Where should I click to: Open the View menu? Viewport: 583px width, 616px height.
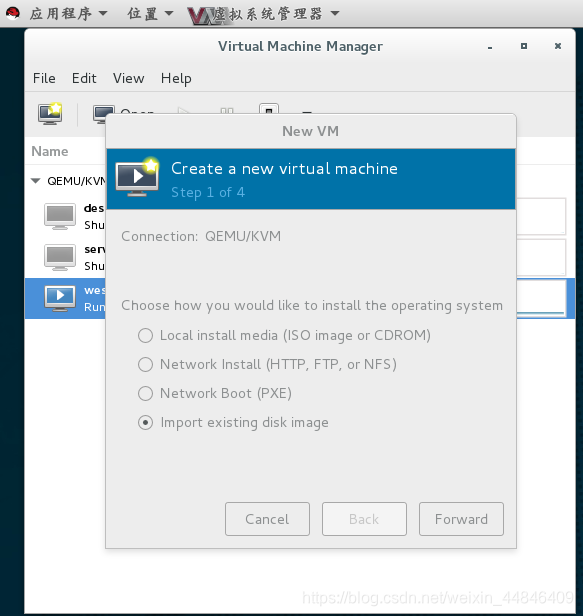(128, 78)
